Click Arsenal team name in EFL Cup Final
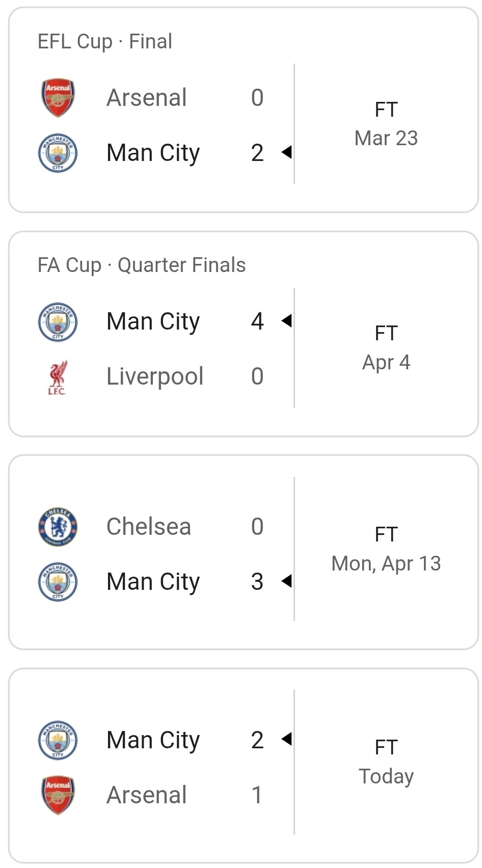482x868 pixels. click(x=147, y=98)
